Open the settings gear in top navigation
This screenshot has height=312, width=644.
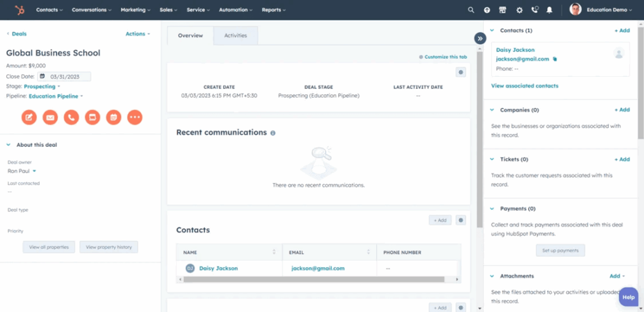[519, 10]
